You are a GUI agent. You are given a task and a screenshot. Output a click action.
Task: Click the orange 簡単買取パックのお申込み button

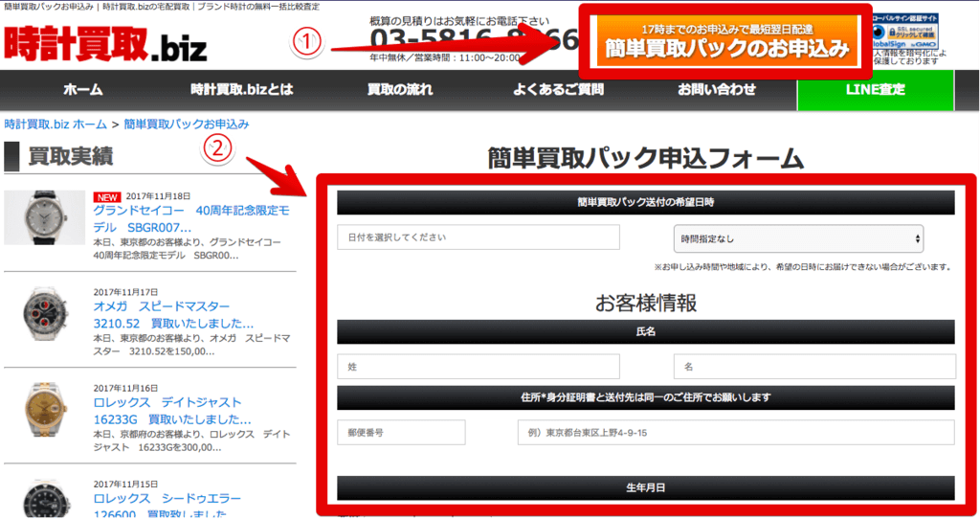pyautogui.click(x=727, y=40)
